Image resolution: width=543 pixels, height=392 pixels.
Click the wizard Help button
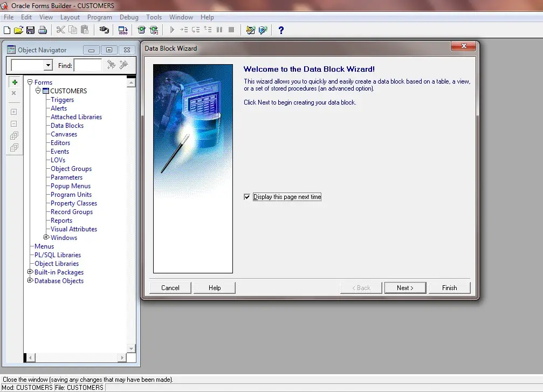click(x=215, y=288)
